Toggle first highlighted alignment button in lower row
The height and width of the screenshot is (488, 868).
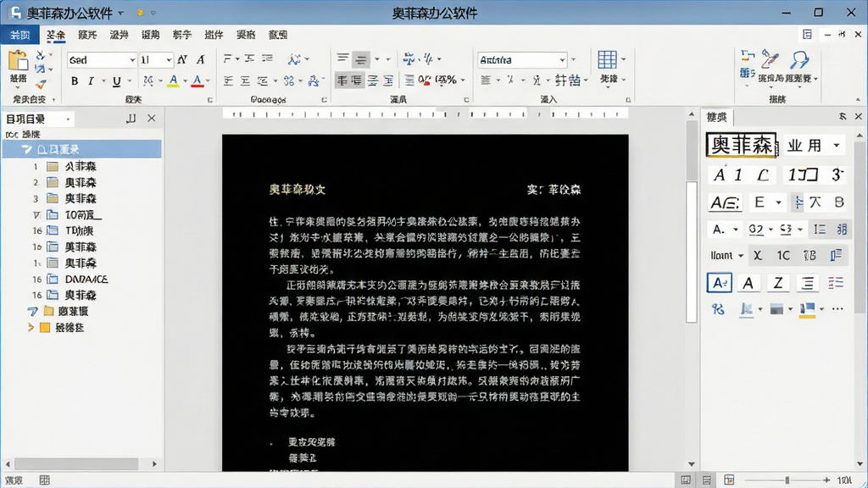[342, 80]
